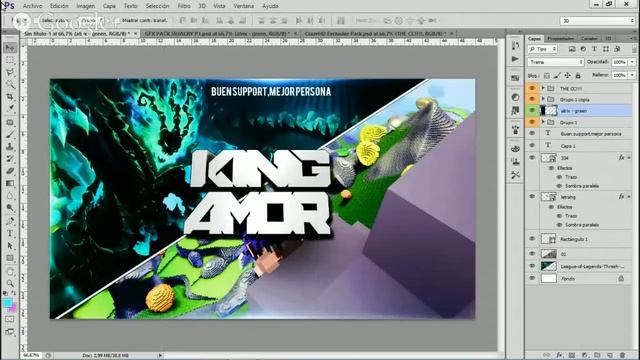
Task: Open the Relleno value dropdown arrow
Action: click(x=632, y=75)
